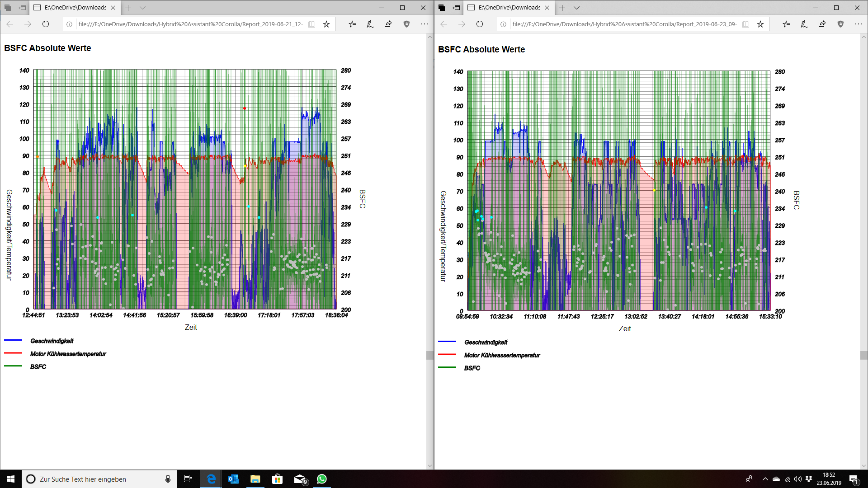The image size is (868, 488).
Task: Show hidden system tray icons
Action: tap(765, 479)
